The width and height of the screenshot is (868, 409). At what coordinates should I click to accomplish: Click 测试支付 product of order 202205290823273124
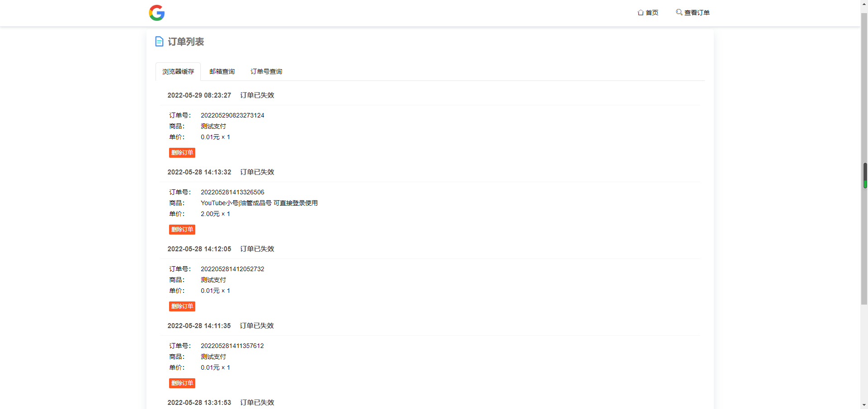(213, 126)
